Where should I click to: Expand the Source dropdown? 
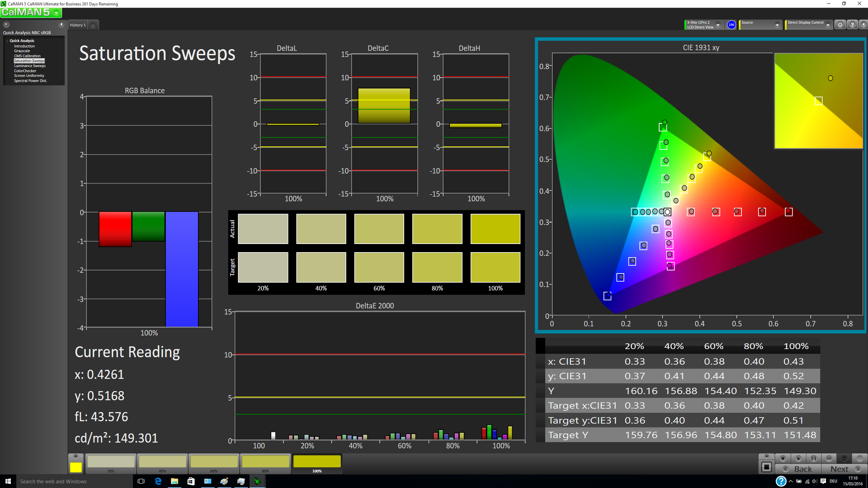point(777,25)
